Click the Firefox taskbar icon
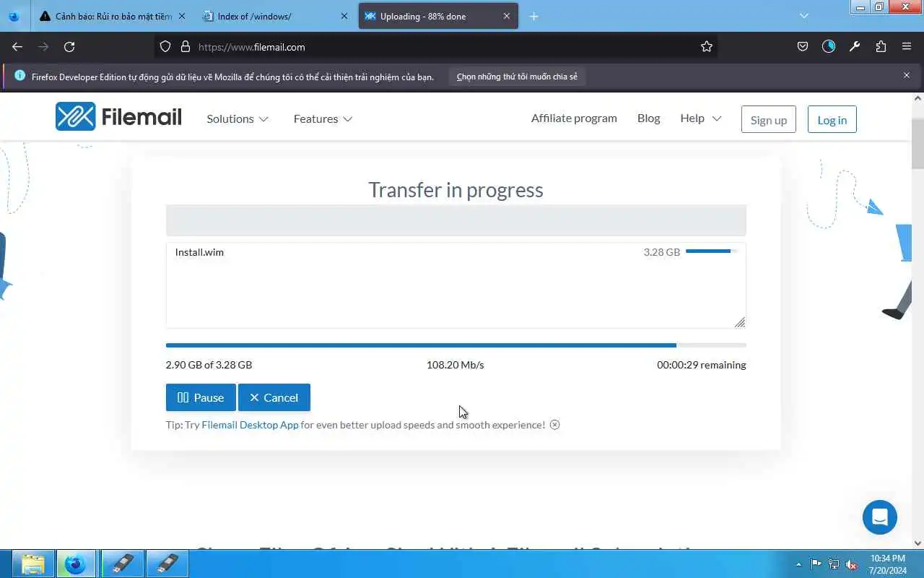924x578 pixels. [x=76, y=564]
